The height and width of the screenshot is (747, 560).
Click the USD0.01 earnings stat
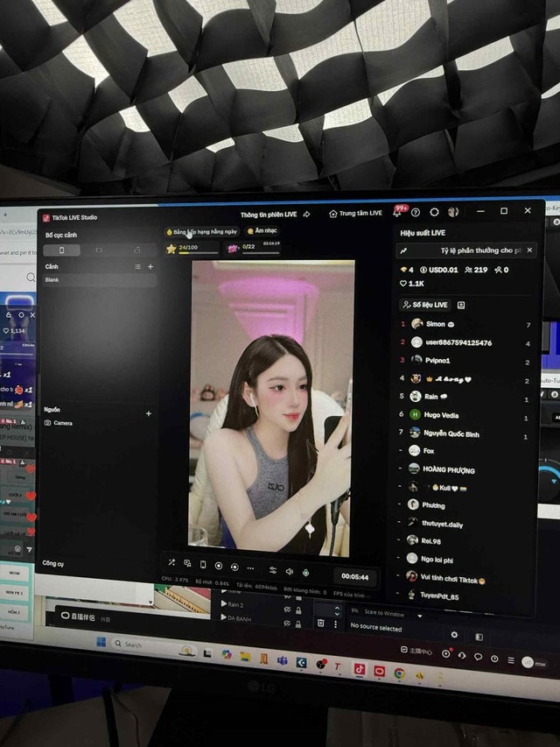coord(438,270)
